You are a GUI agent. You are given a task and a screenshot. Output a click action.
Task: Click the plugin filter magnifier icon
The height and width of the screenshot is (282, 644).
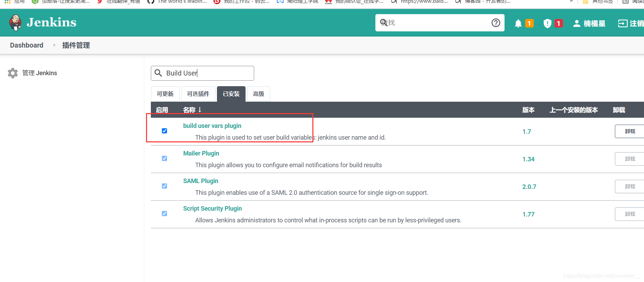click(x=158, y=73)
